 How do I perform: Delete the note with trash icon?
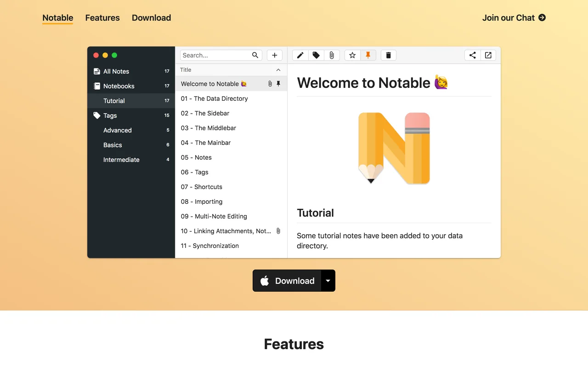pos(389,55)
